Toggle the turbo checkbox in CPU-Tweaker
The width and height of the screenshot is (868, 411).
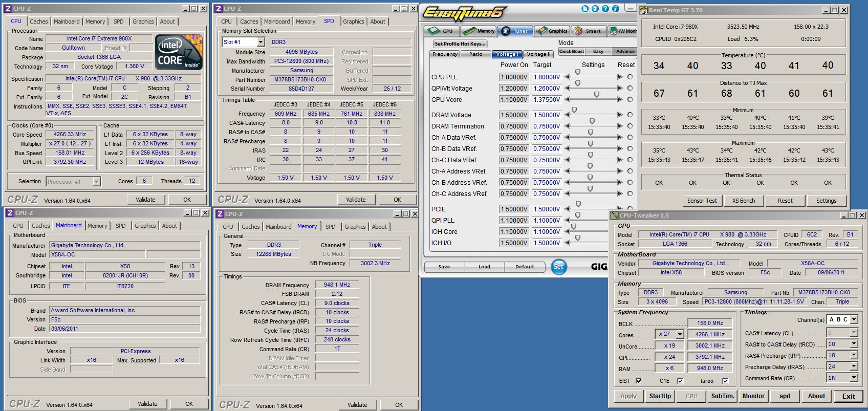pos(725,381)
